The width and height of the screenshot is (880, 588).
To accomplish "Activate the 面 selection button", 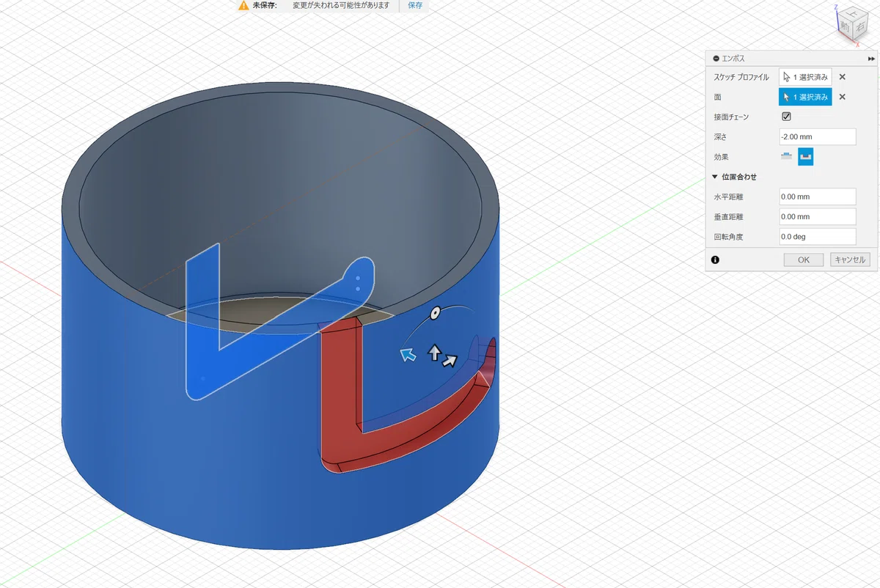I will pyautogui.click(x=805, y=97).
